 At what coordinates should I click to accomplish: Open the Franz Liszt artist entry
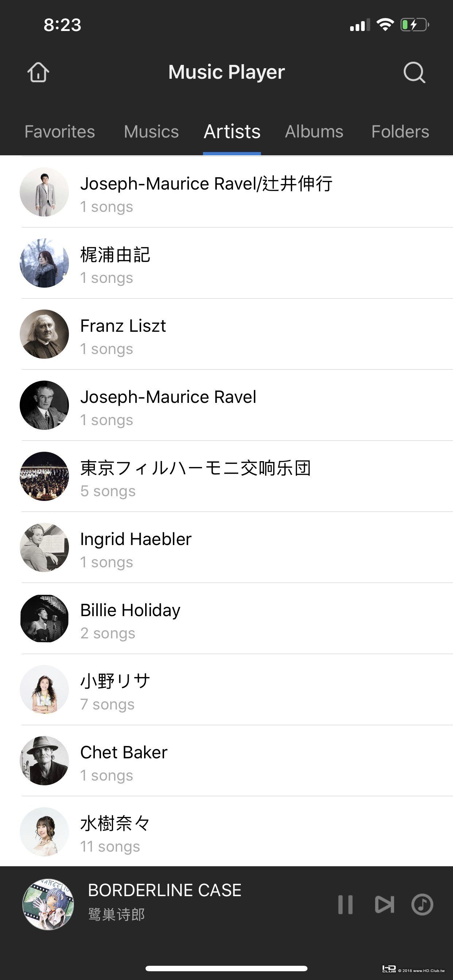point(123,326)
